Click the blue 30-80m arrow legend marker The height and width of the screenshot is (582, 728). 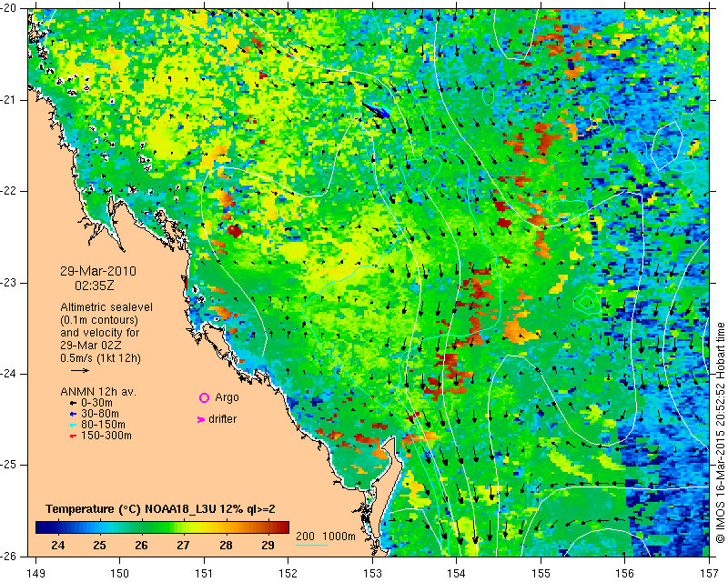(x=73, y=414)
